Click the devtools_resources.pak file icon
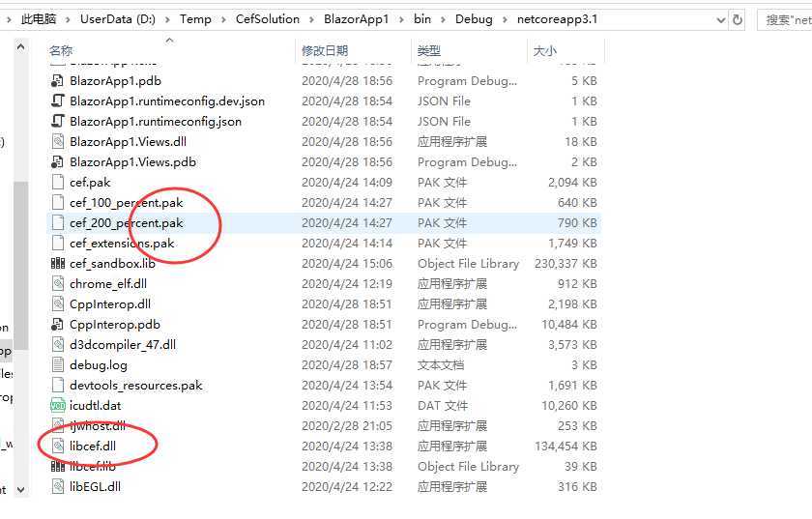The width and height of the screenshot is (812, 519). 57,386
